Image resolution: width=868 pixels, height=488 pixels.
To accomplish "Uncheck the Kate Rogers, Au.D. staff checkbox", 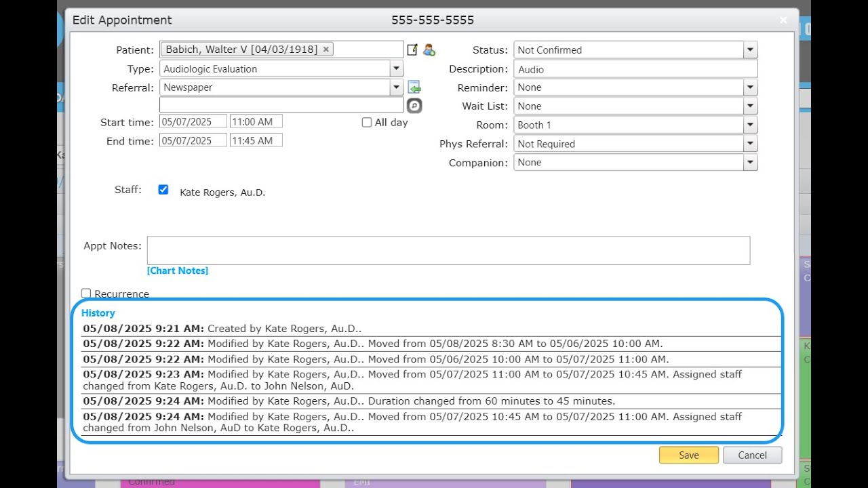I will click(x=163, y=190).
